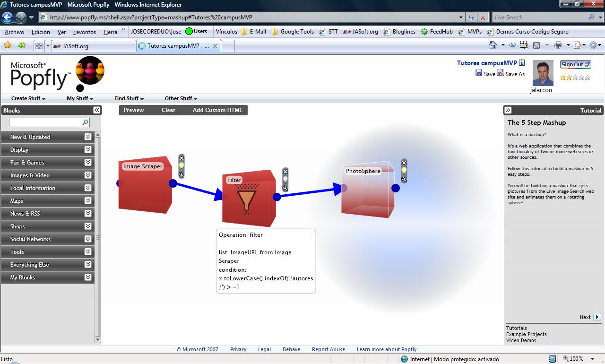Click the RSS feeds toolbar icon
605x364 pixels.
536,45
